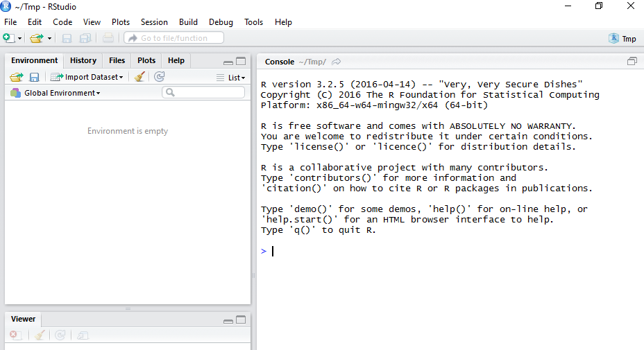This screenshot has height=350, width=644.
Task: Open the Tools menu
Action: pyautogui.click(x=253, y=22)
